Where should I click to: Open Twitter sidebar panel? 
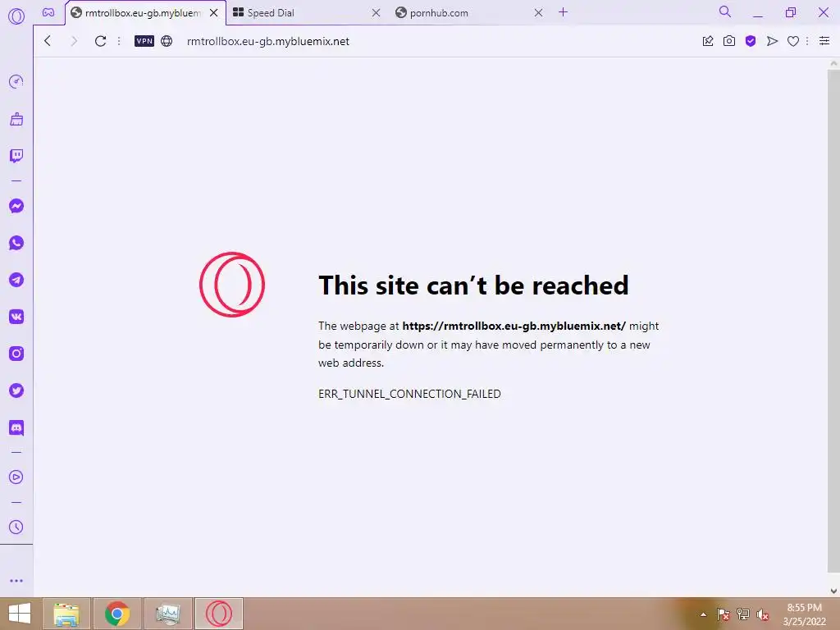16,390
